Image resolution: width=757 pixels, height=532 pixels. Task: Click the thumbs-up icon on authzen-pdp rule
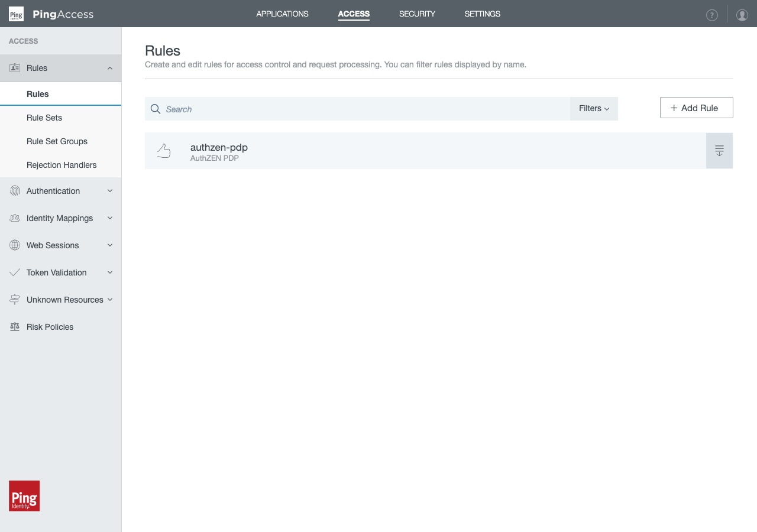(164, 151)
